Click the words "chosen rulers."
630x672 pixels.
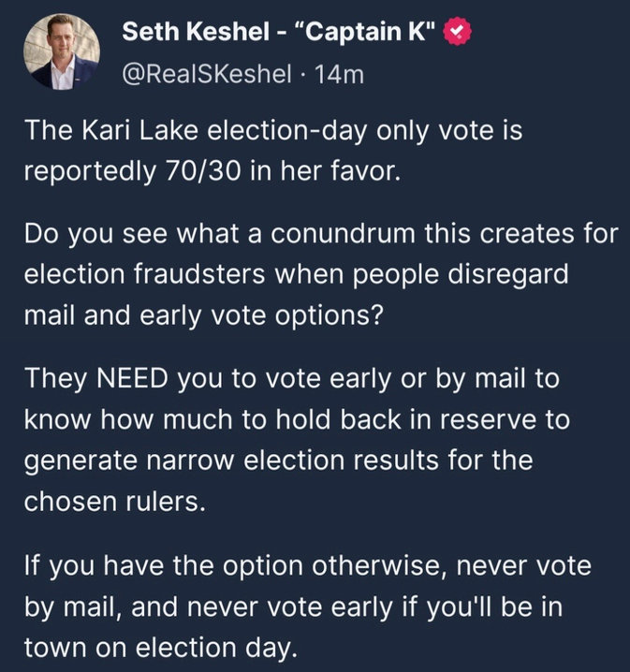pyautogui.click(x=112, y=501)
